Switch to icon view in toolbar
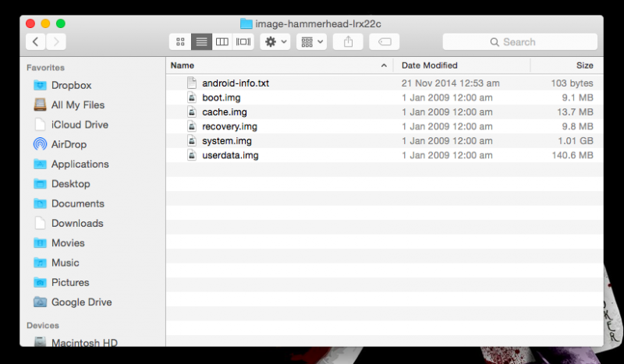The height and width of the screenshot is (364, 624). click(x=181, y=41)
